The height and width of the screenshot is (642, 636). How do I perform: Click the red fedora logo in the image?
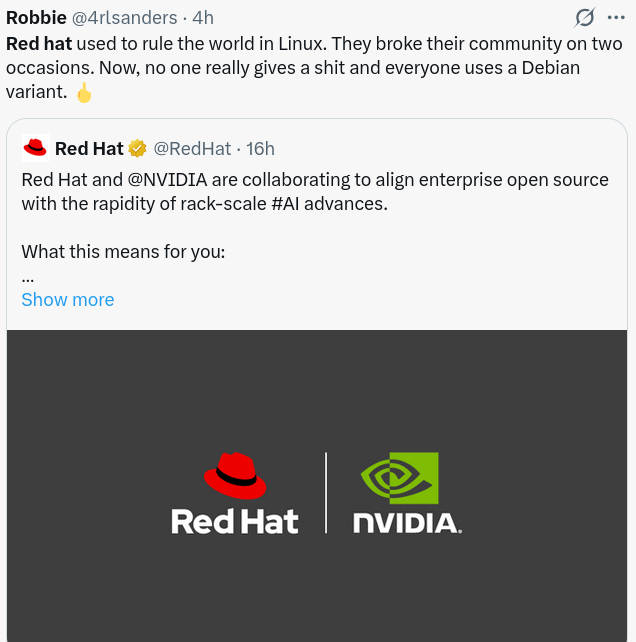tap(235, 476)
